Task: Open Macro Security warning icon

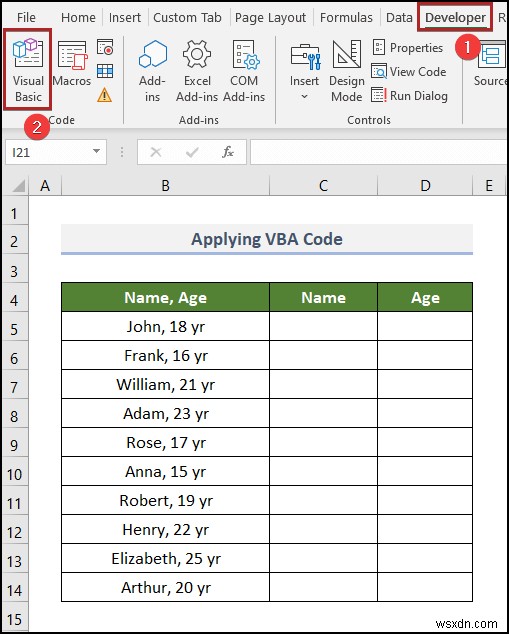Action: click(105, 95)
